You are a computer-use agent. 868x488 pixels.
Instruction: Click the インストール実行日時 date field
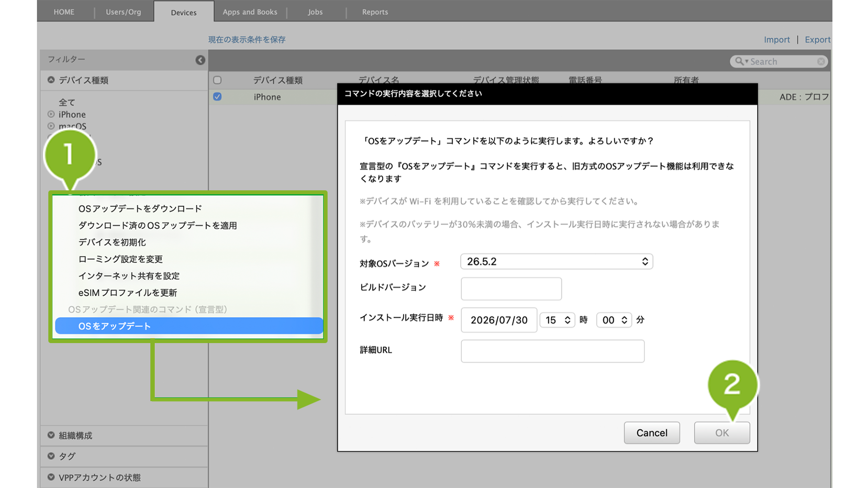(x=499, y=320)
